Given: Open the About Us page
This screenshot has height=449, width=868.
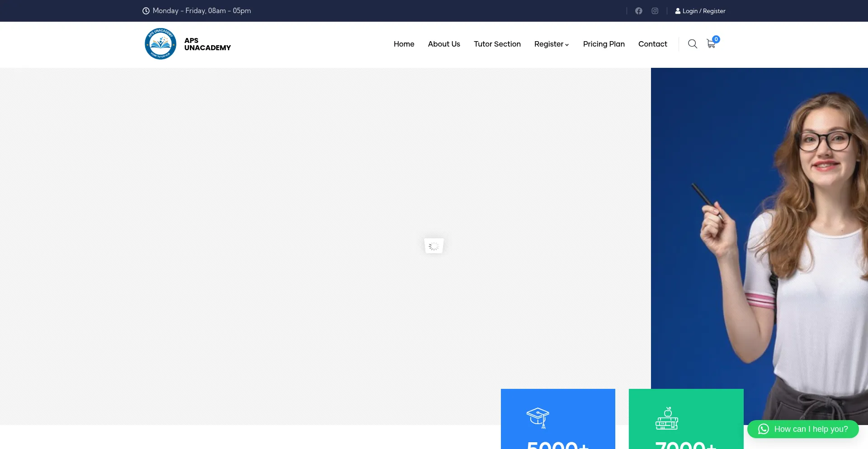Looking at the screenshot, I should pos(443,44).
